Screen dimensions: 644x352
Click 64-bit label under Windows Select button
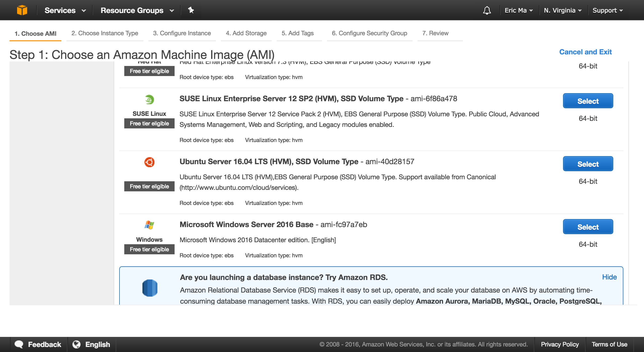click(x=588, y=244)
